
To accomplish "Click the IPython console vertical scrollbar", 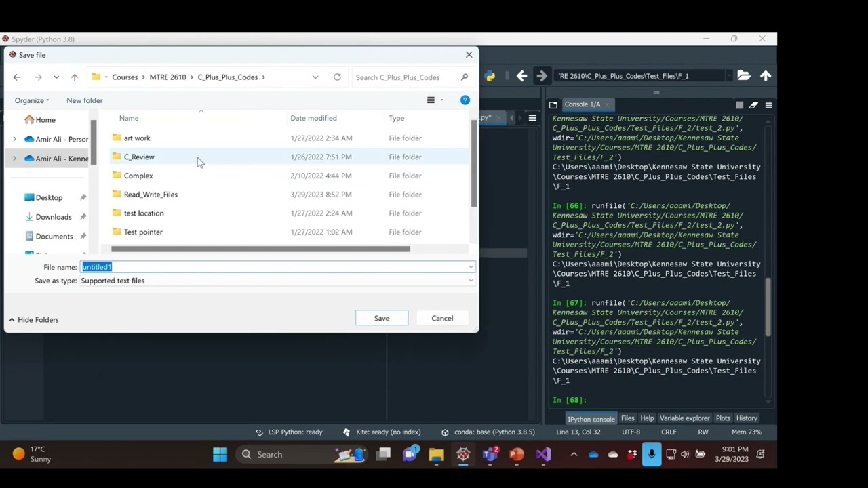I will [768, 306].
